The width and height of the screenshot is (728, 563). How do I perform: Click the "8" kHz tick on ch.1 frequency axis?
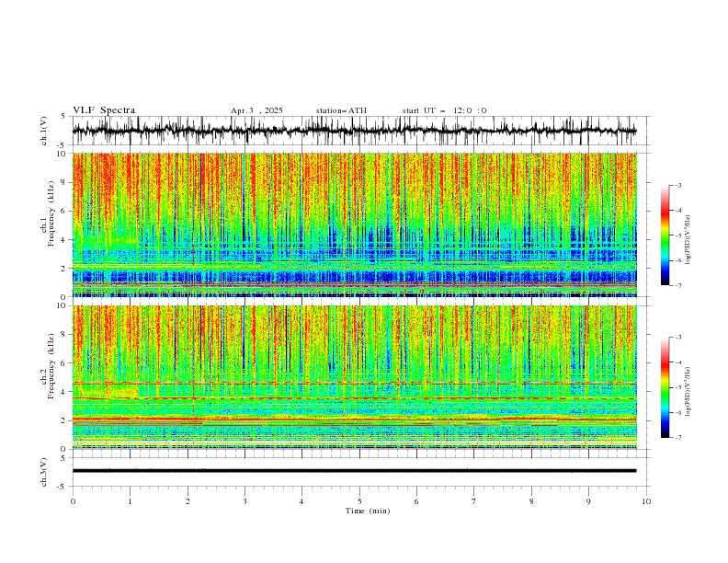click(x=65, y=182)
